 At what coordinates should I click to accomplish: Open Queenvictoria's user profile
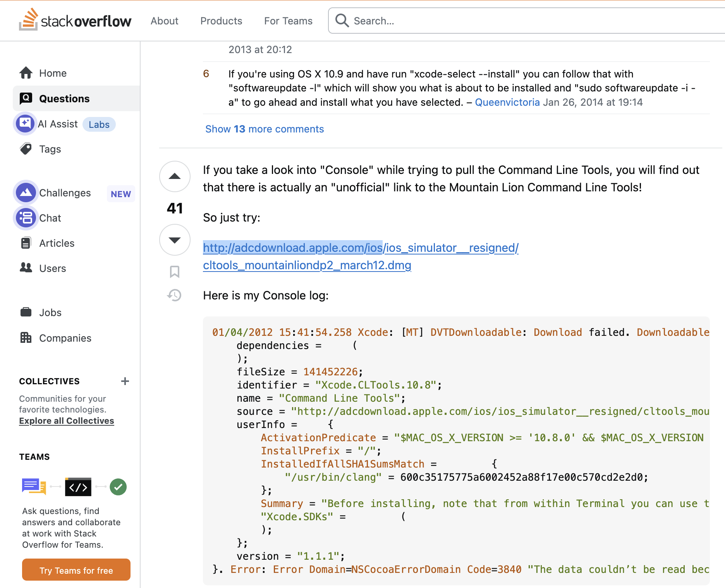coord(507,102)
